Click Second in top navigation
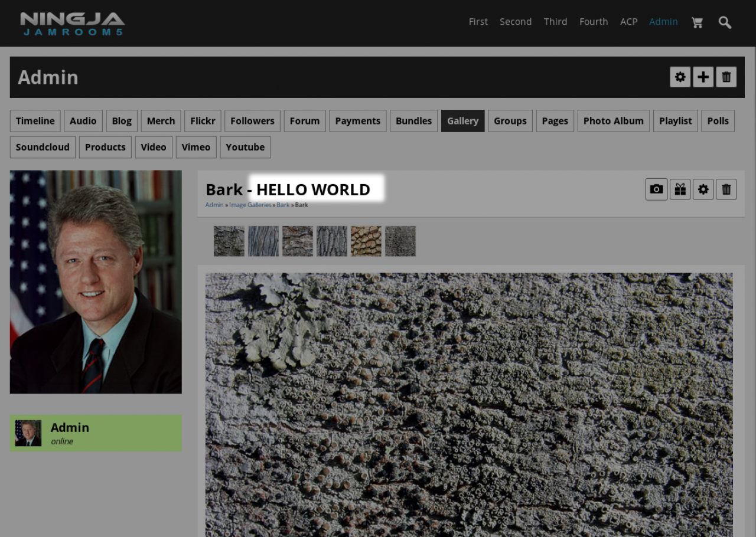 [x=516, y=22]
